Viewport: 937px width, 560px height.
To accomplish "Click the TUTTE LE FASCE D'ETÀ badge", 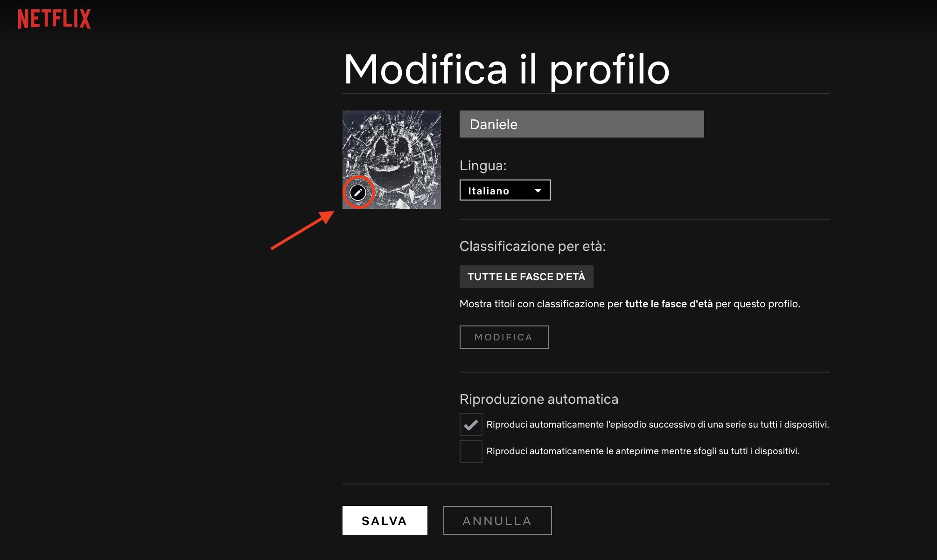I will click(526, 277).
